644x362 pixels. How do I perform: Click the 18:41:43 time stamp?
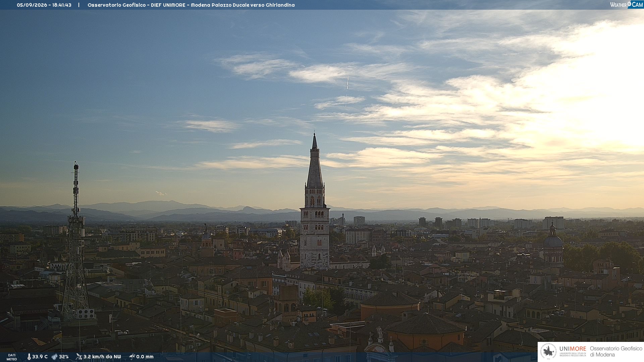pyautogui.click(x=62, y=5)
